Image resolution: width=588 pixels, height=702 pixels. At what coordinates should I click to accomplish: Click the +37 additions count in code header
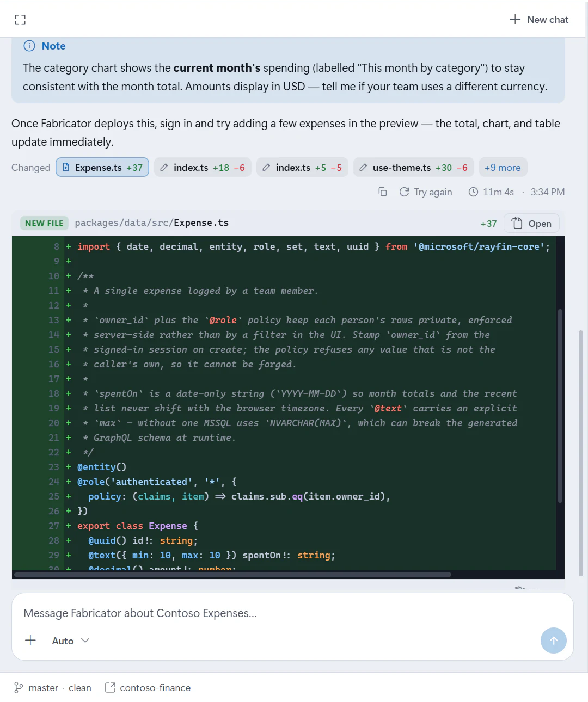488,224
